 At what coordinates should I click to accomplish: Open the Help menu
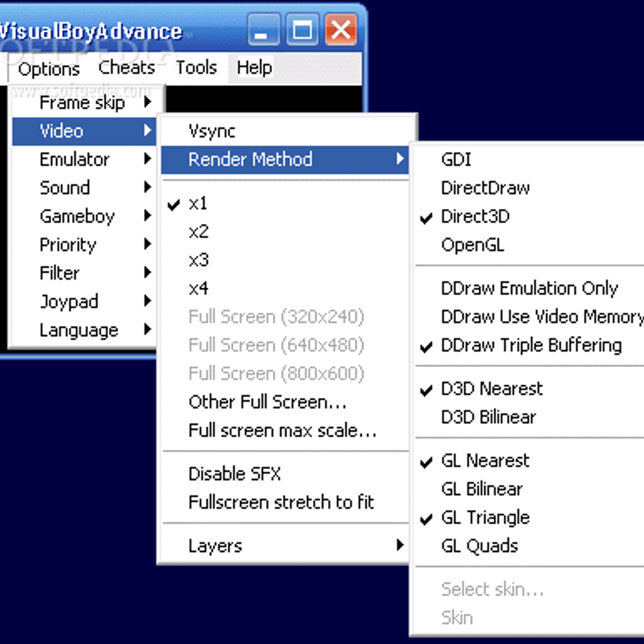tap(254, 68)
